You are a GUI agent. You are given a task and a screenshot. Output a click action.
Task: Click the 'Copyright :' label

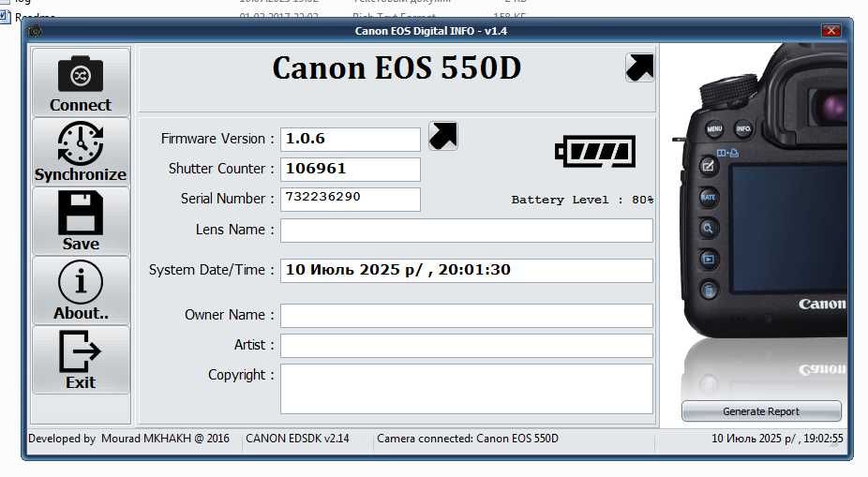[x=241, y=375]
